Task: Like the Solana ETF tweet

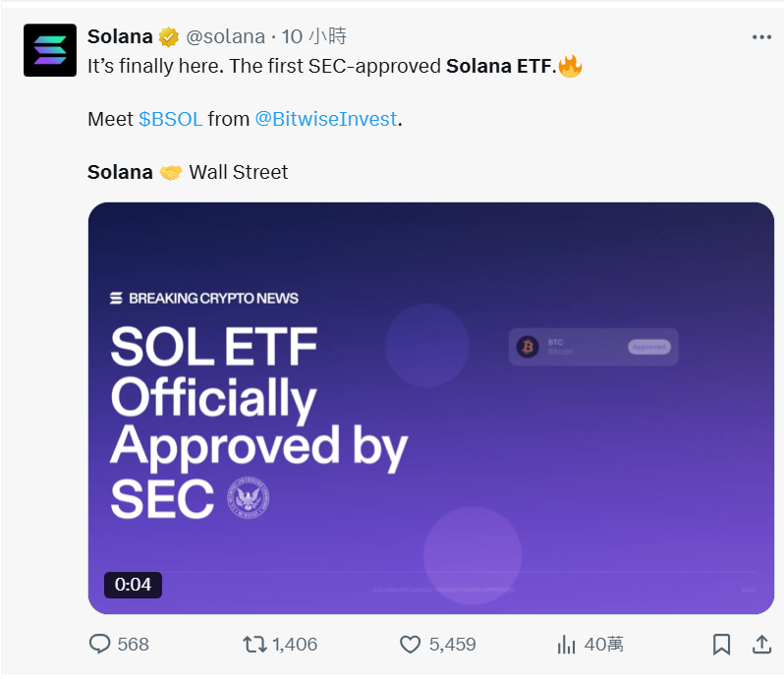Action: pos(411,645)
